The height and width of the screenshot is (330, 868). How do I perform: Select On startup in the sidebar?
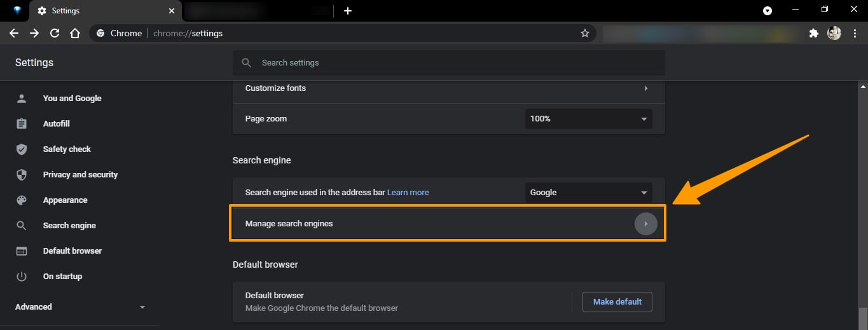click(62, 276)
